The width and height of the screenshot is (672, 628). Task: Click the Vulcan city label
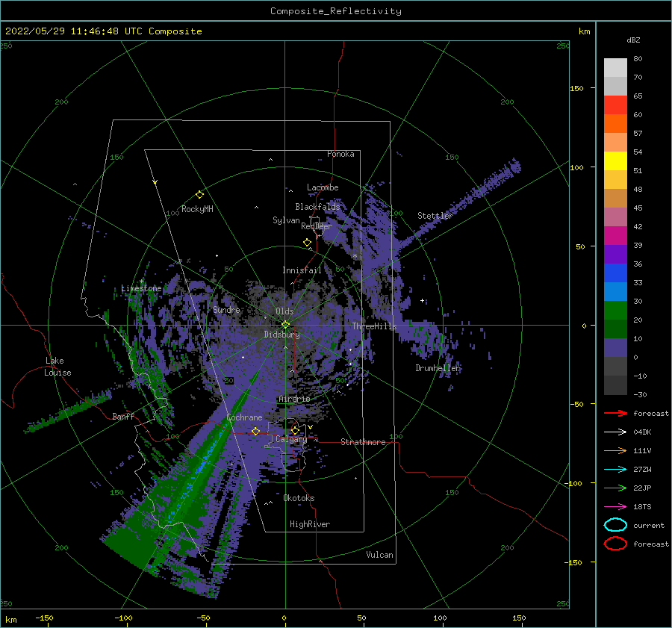coord(379,555)
